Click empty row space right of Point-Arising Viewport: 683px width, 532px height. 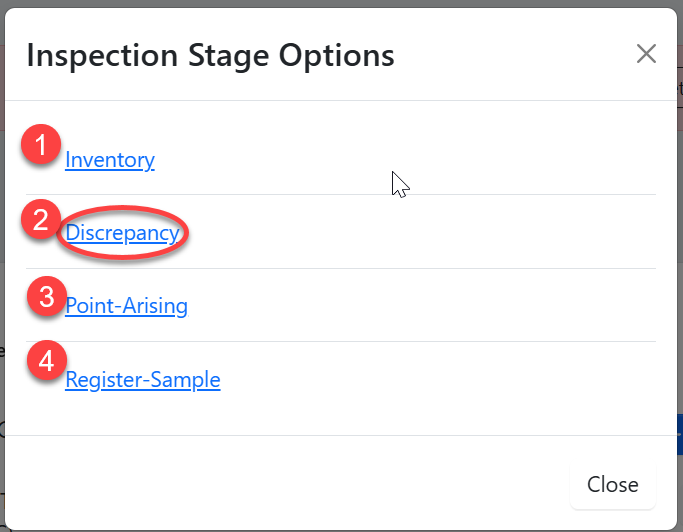pyautogui.click(x=450, y=306)
